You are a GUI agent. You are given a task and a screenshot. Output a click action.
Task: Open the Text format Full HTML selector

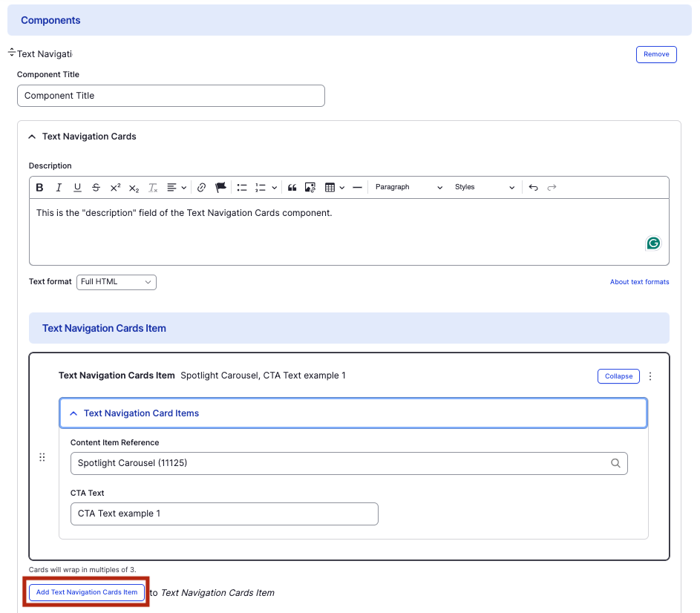[x=116, y=282]
